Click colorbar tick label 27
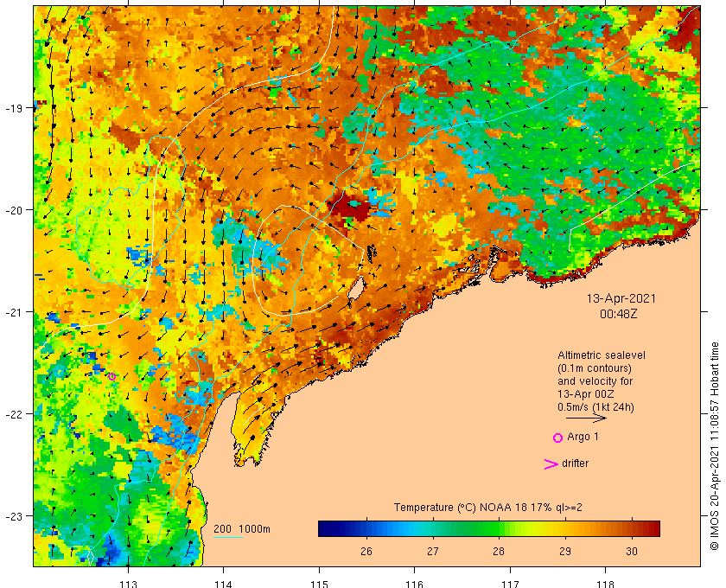The height and width of the screenshot is (588, 726). click(x=432, y=552)
